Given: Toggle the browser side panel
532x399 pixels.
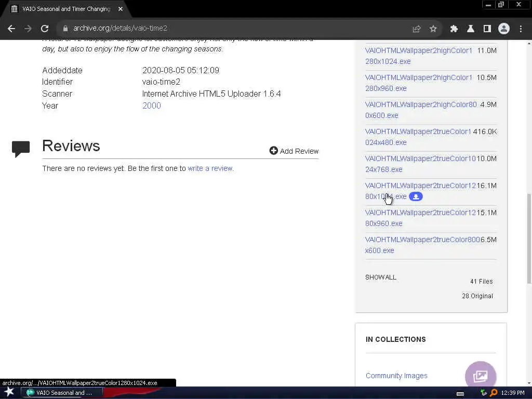Looking at the screenshot, I should [x=487, y=29].
